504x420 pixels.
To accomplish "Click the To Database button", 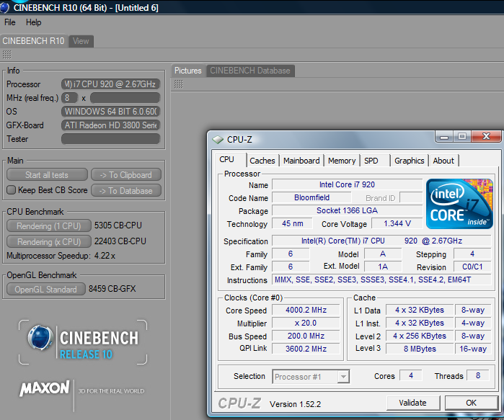I will click(126, 191).
